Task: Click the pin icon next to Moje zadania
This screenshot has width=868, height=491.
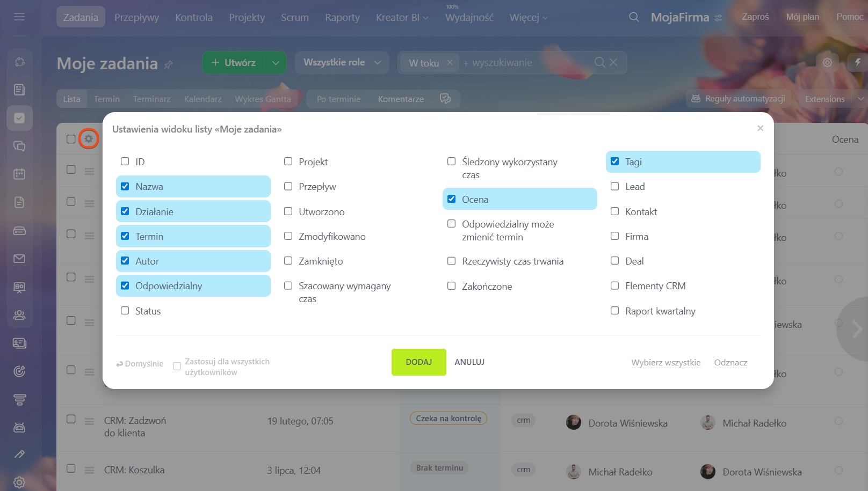Action: (x=168, y=64)
